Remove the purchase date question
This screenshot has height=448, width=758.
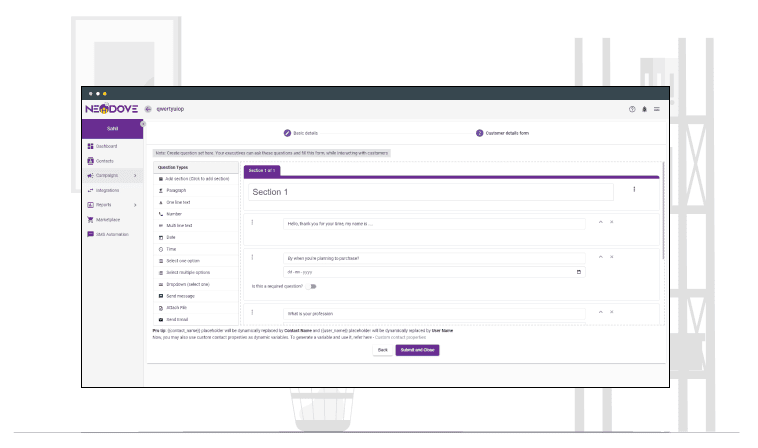tap(612, 257)
